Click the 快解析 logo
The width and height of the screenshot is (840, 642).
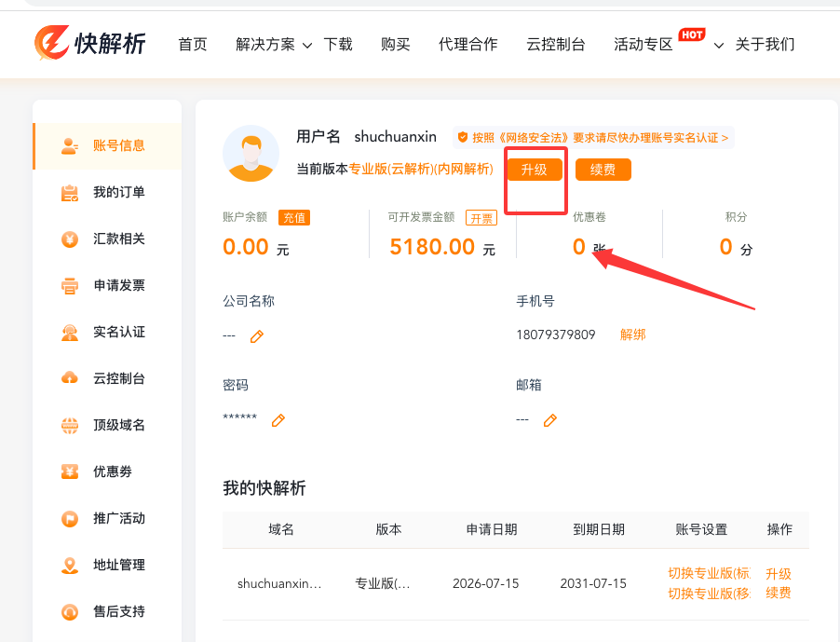point(89,43)
